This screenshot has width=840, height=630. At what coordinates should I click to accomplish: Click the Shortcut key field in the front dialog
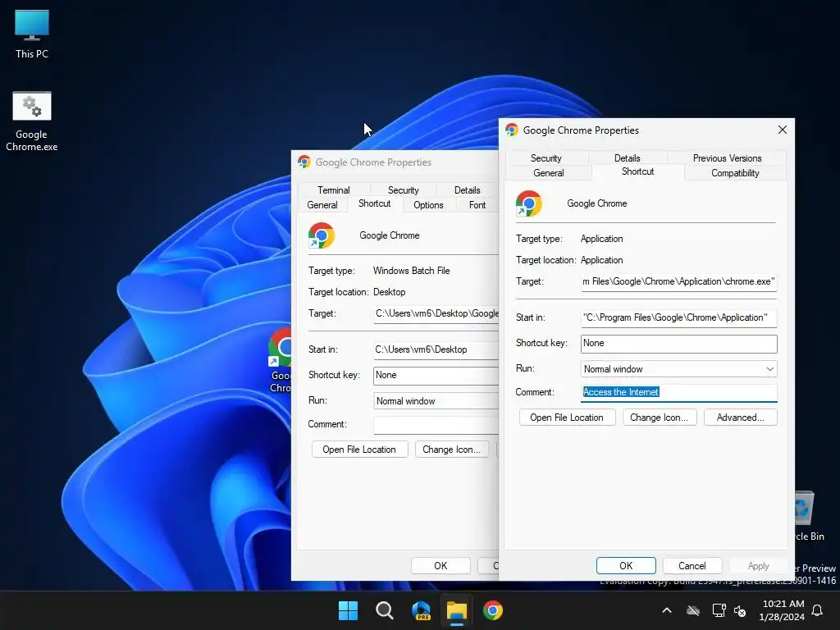point(678,344)
